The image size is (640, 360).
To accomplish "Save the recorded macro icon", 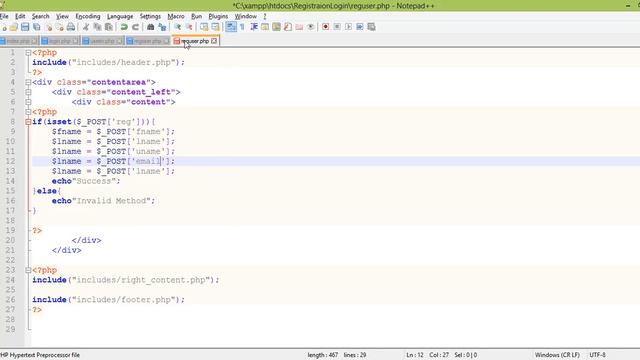I will tap(371, 27).
